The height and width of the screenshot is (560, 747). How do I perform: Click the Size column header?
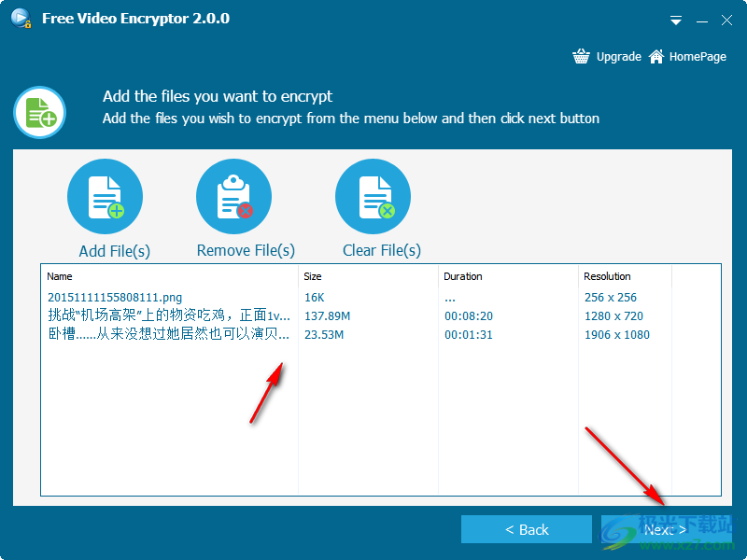coord(310,276)
